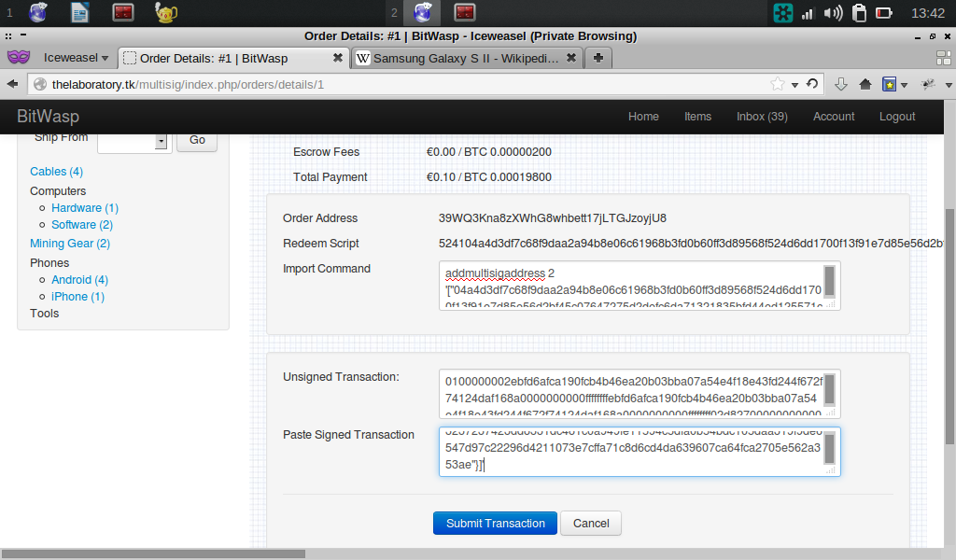
Task: Click the Paste Signed Transaction box scrollbar
Action: click(x=829, y=449)
